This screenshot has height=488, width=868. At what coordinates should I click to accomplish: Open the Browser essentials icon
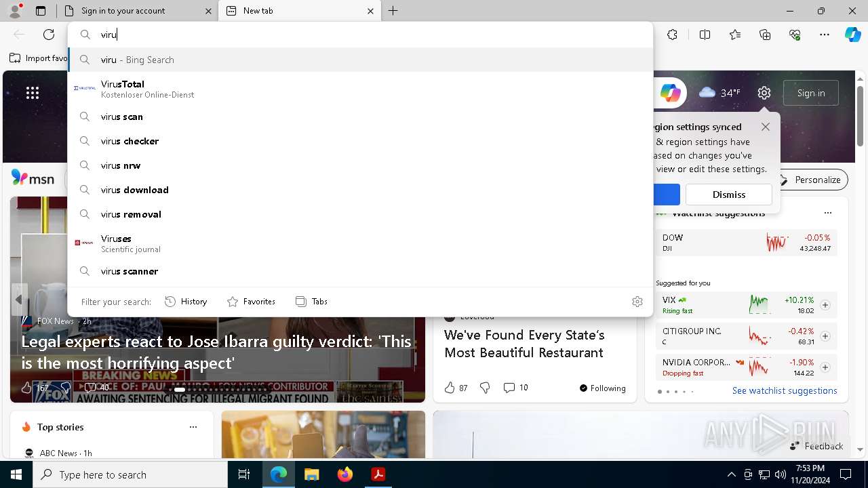795,35
